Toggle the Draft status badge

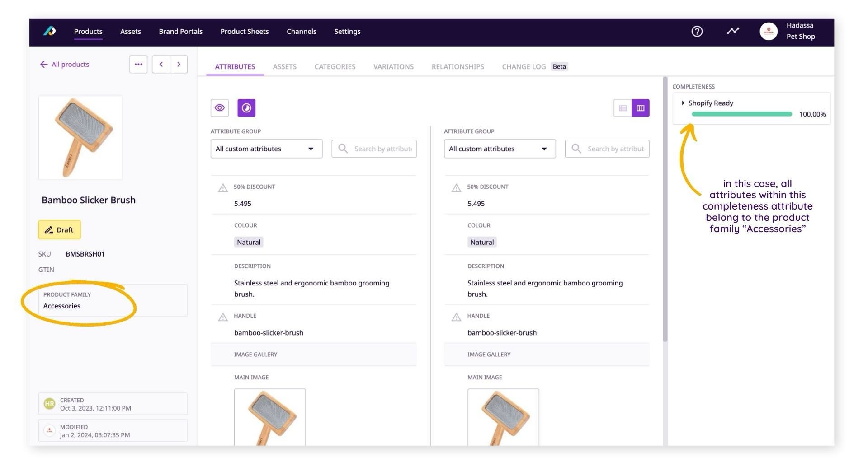pyautogui.click(x=59, y=230)
